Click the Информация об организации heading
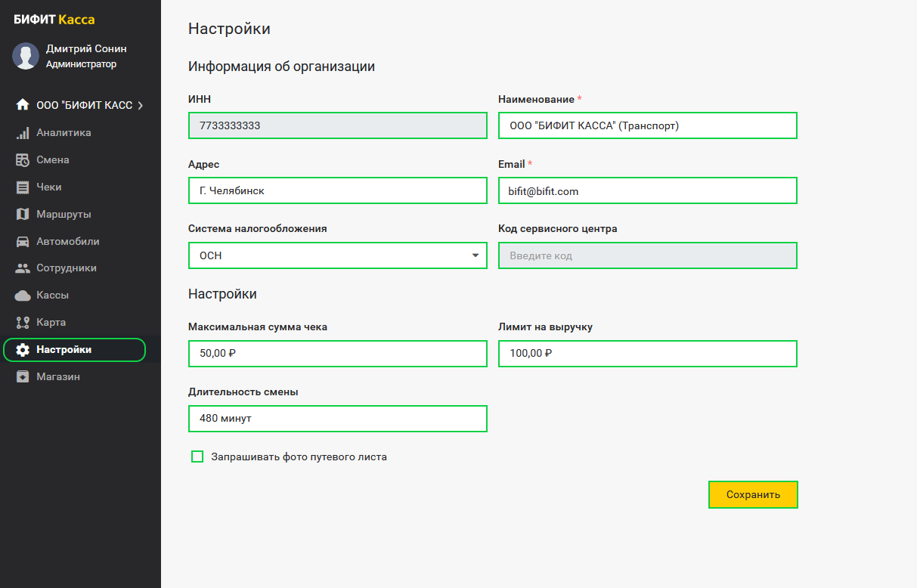917x588 pixels. click(x=281, y=67)
